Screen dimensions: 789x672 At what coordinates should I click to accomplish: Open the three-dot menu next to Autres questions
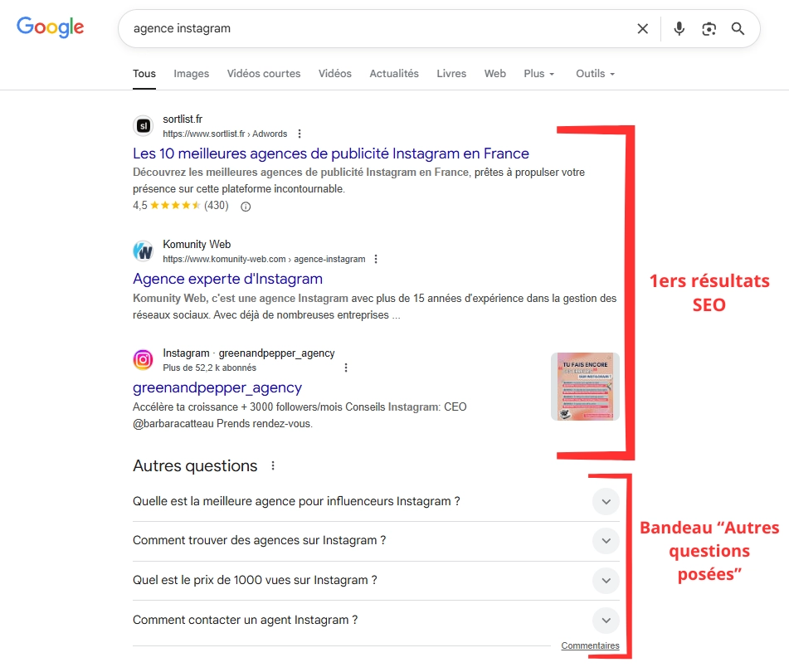[x=273, y=465]
